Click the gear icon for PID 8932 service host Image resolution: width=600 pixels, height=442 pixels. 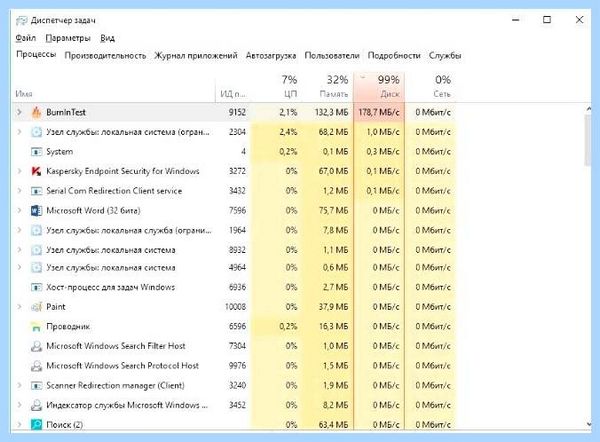pos(36,250)
